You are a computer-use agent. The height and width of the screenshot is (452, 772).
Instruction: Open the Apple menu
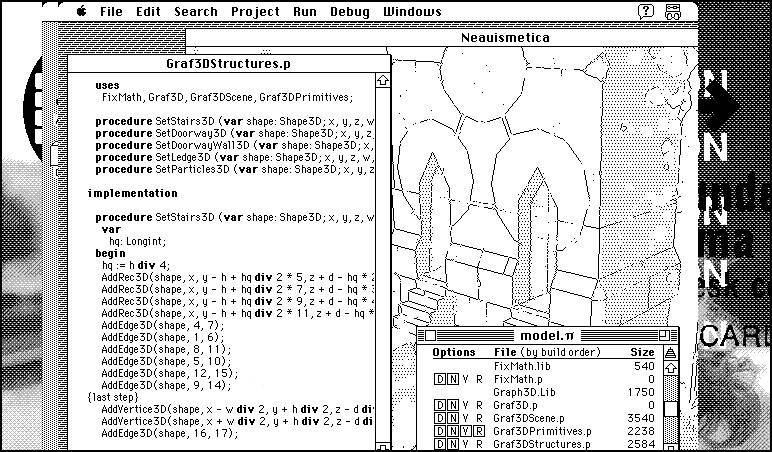81,12
